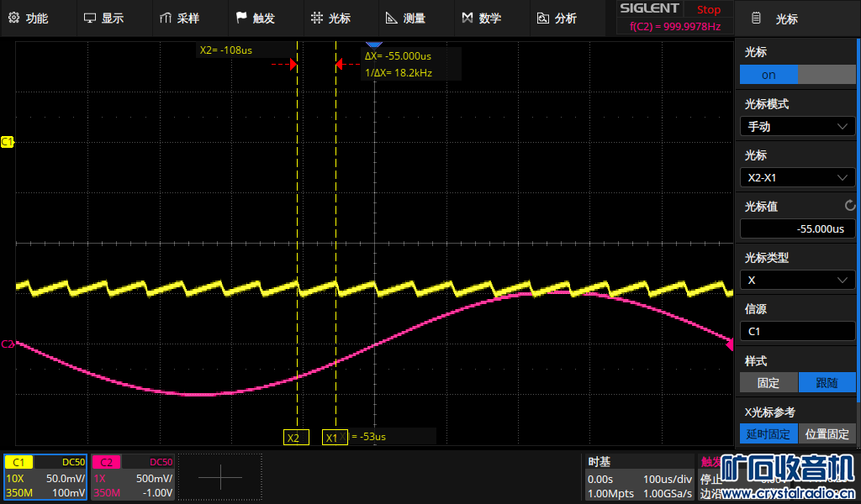Click the SIGLENT logo

pos(650,8)
